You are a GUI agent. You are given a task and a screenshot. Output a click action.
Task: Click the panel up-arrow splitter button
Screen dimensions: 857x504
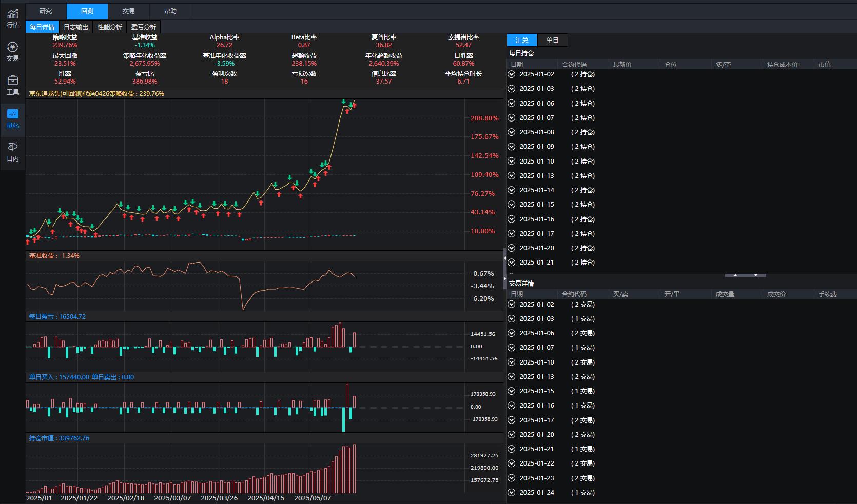735,275
